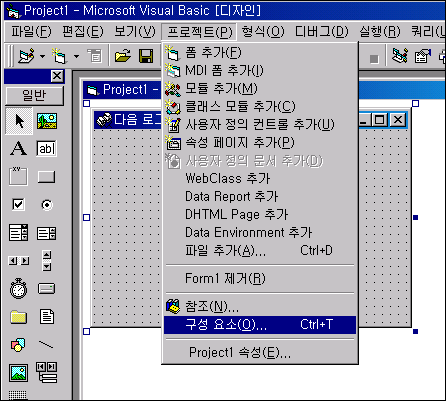Click the End (stop) toolbar button
This screenshot has width=446, height=401.
(x=374, y=59)
